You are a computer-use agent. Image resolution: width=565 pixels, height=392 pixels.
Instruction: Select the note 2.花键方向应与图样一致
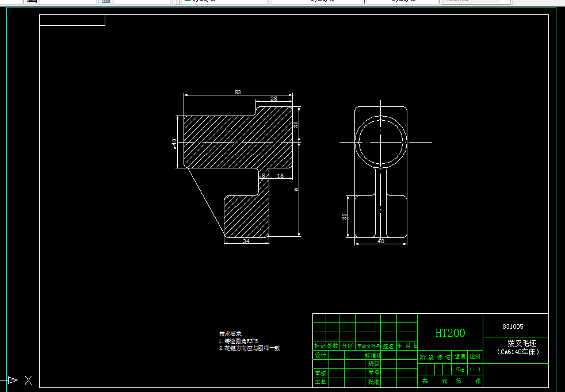[x=249, y=348]
